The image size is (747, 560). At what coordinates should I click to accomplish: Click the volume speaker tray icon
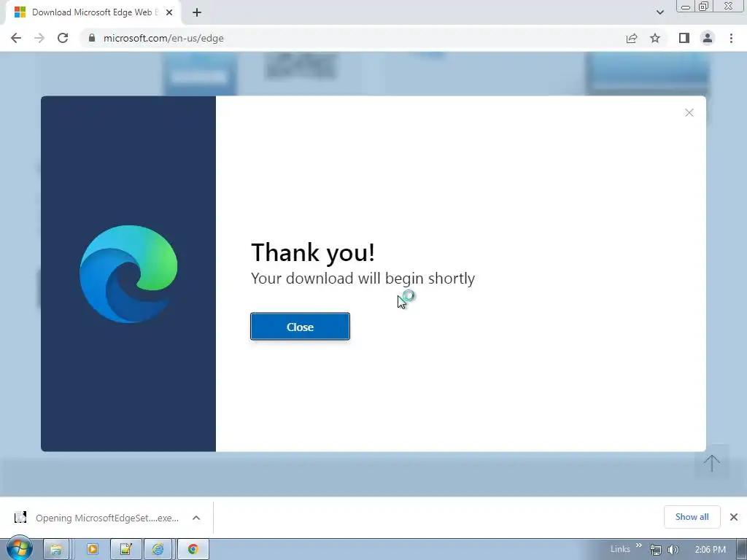pyautogui.click(x=673, y=550)
